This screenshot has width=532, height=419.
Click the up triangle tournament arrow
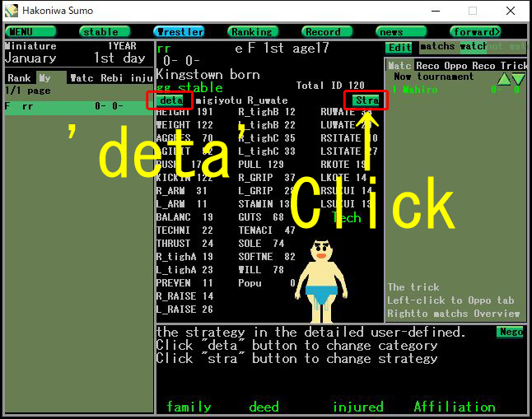click(504, 79)
